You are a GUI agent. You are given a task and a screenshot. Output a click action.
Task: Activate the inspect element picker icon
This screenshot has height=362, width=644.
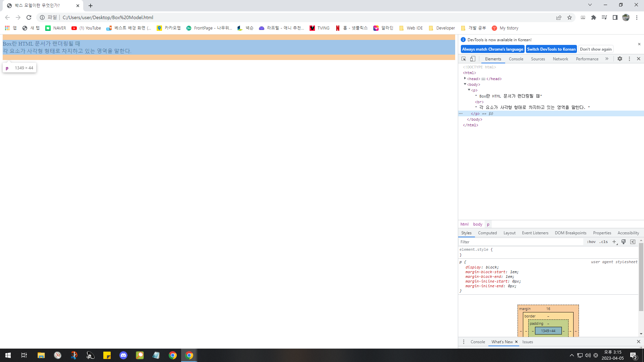coord(464,59)
